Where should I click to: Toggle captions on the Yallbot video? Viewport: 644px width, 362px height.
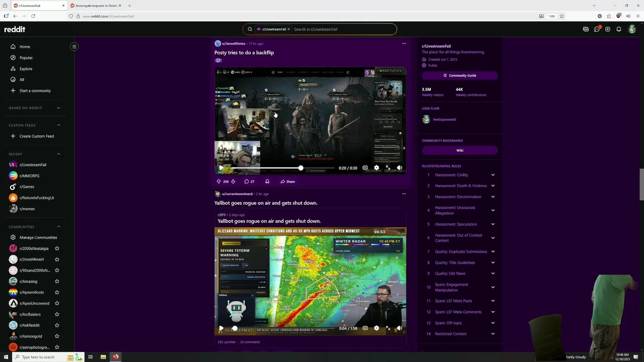tap(365, 328)
